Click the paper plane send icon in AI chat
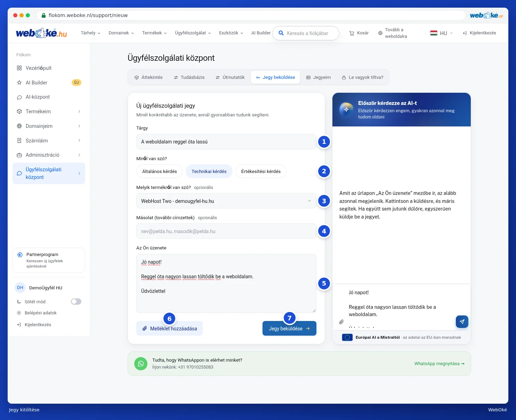The width and height of the screenshot is (516, 420). point(462,322)
